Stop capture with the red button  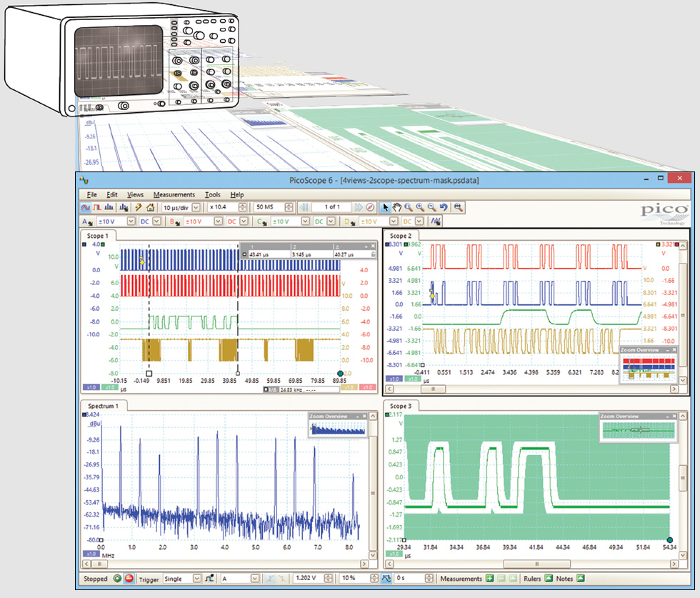(x=129, y=578)
